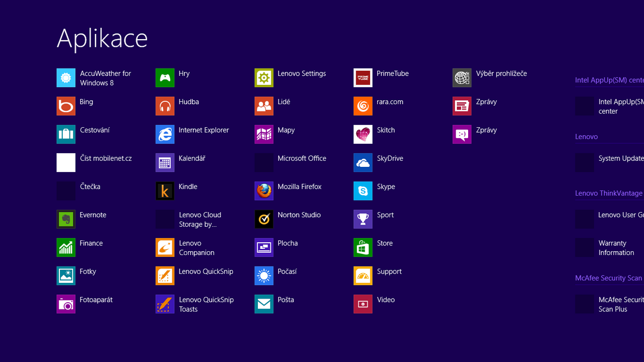The image size is (644, 362).
Task: Open Výběr prohlížeče browser choice app
Action: coord(462,78)
